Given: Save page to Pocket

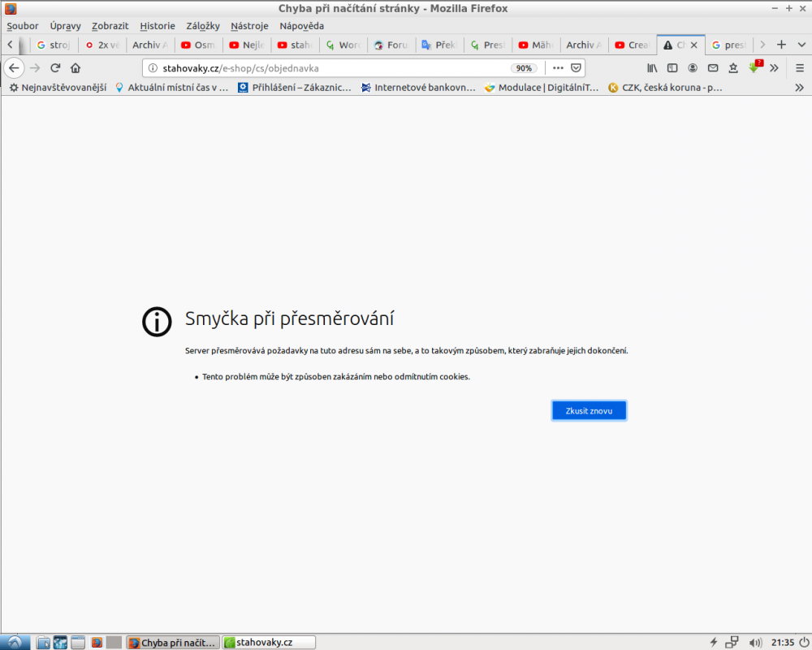Looking at the screenshot, I should pos(576,68).
